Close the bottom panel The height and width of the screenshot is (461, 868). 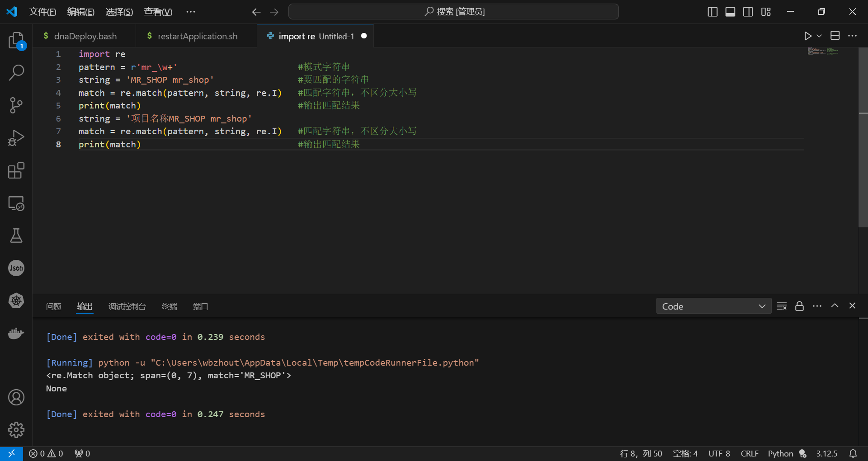852,306
